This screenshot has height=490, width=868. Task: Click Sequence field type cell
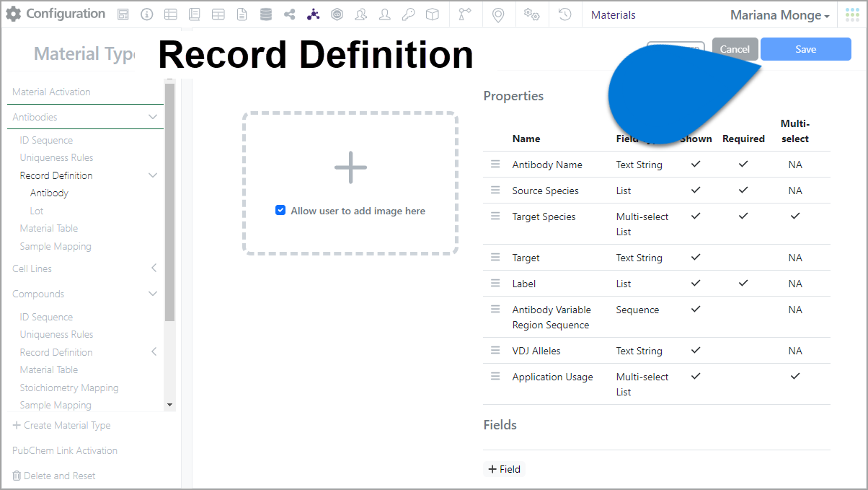click(637, 310)
